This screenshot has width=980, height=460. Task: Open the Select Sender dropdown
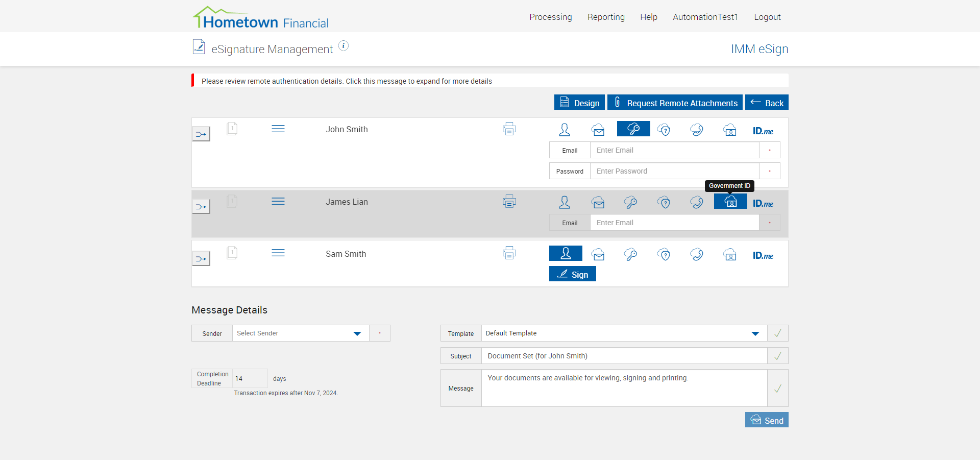(x=300, y=333)
